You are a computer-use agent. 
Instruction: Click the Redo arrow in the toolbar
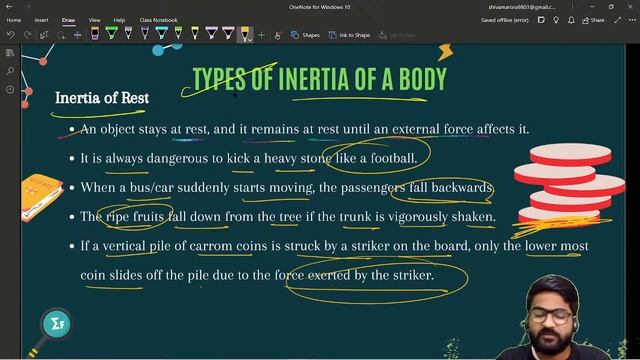[x=27, y=35]
